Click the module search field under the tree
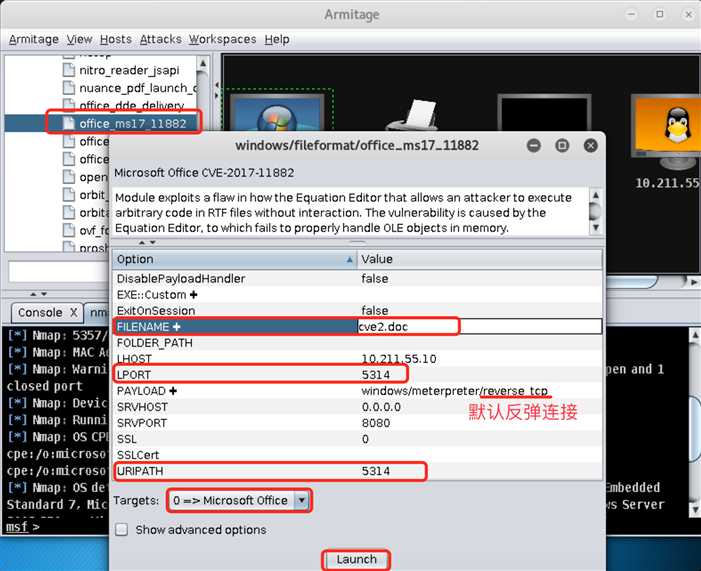Image resolution: width=701 pixels, height=571 pixels. coord(58,271)
